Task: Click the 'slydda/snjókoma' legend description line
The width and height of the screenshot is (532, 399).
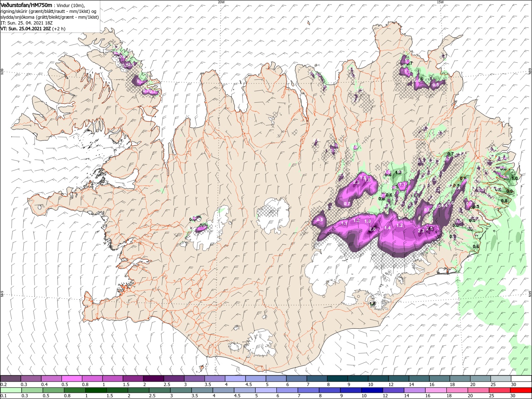Action: [49, 17]
